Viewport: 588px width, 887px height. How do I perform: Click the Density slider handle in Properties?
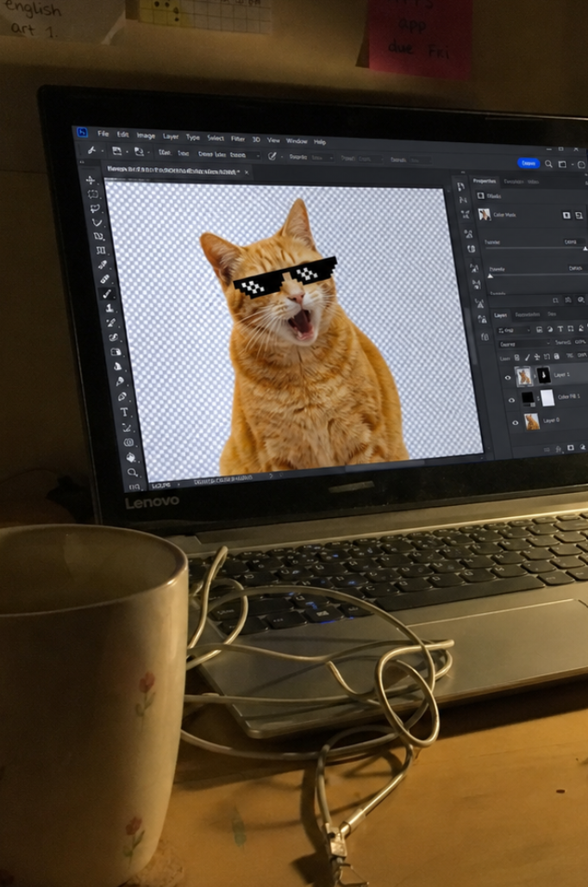coord(585,248)
